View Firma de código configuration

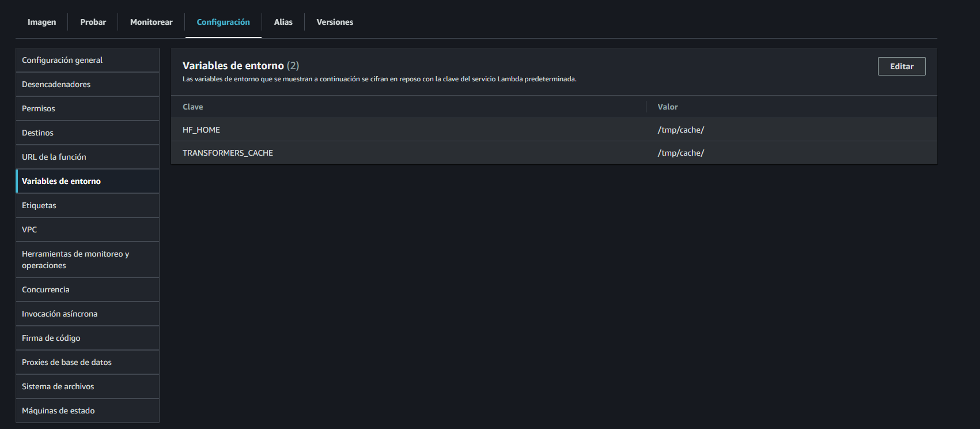pos(50,338)
